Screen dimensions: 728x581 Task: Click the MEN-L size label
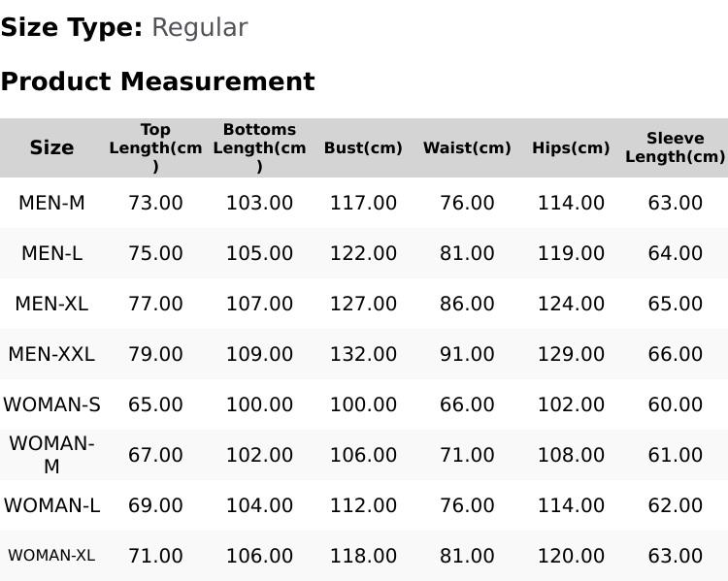click(x=51, y=253)
